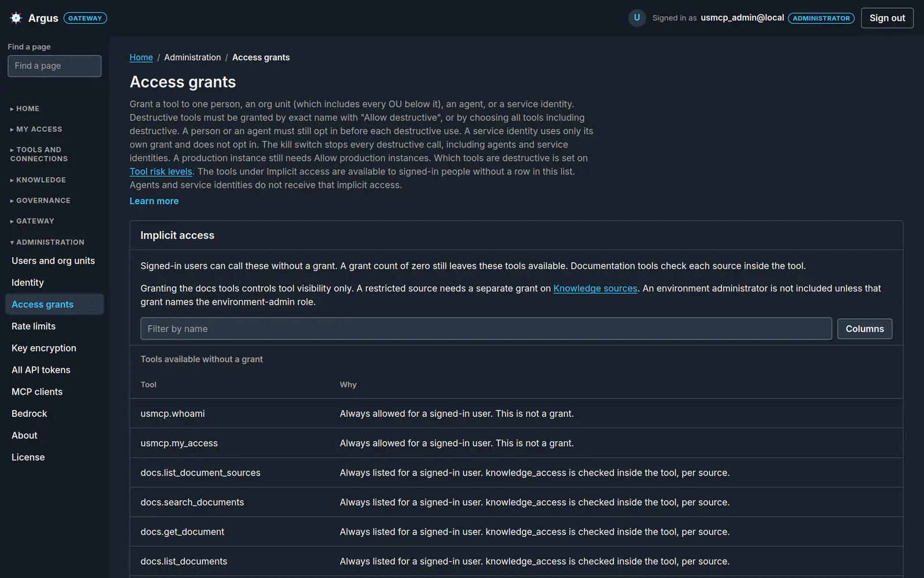
Task: Click the Why column header
Action: (348, 384)
